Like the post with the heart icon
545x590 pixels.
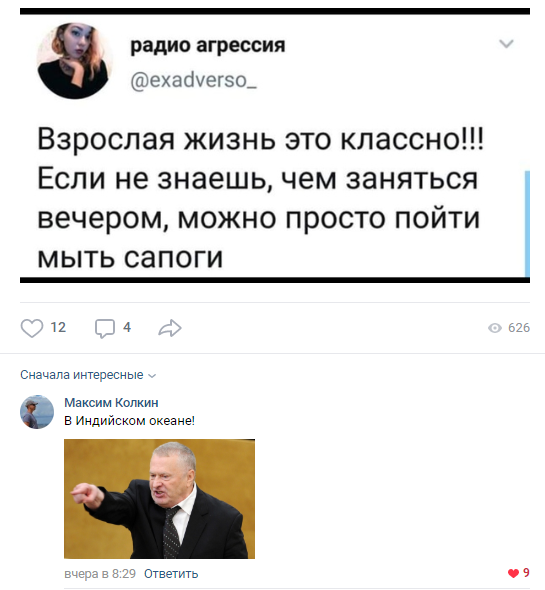pyautogui.click(x=32, y=328)
